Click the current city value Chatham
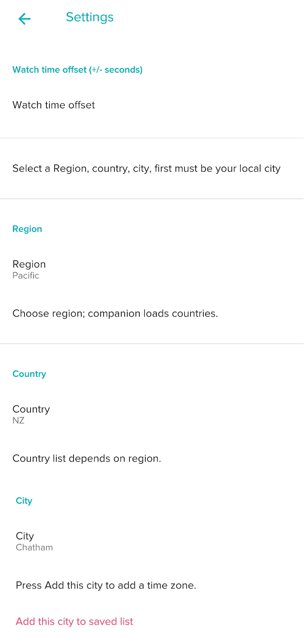 coord(34,547)
